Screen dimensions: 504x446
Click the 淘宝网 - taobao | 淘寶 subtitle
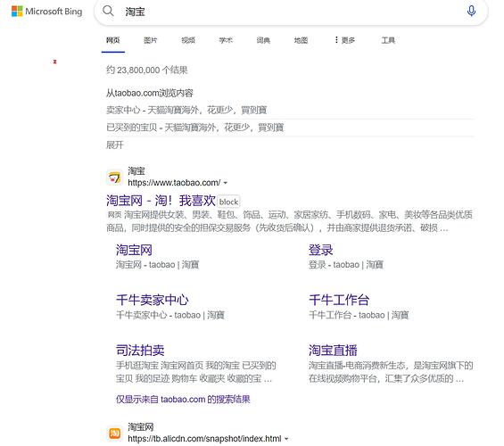coord(158,265)
